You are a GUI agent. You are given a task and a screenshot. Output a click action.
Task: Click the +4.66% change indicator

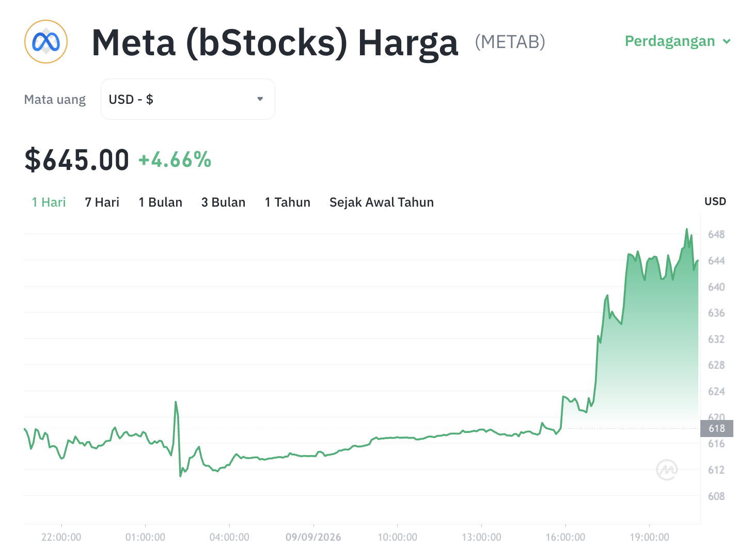coord(175,160)
